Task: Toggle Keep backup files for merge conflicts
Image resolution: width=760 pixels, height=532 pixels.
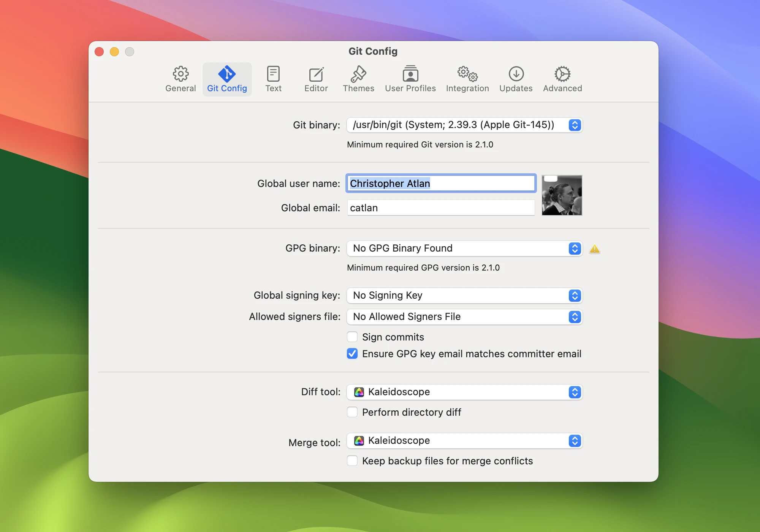Action: click(352, 461)
